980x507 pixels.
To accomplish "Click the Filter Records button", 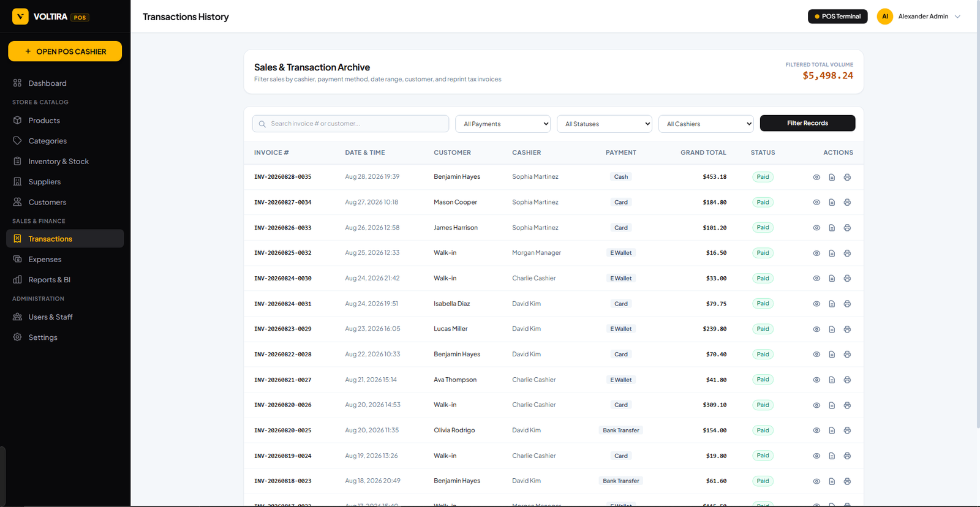I will 807,123.
